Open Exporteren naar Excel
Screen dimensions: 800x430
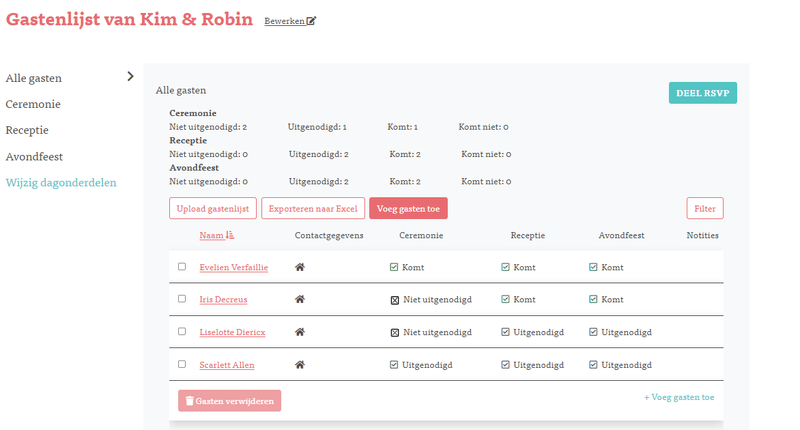311,209
